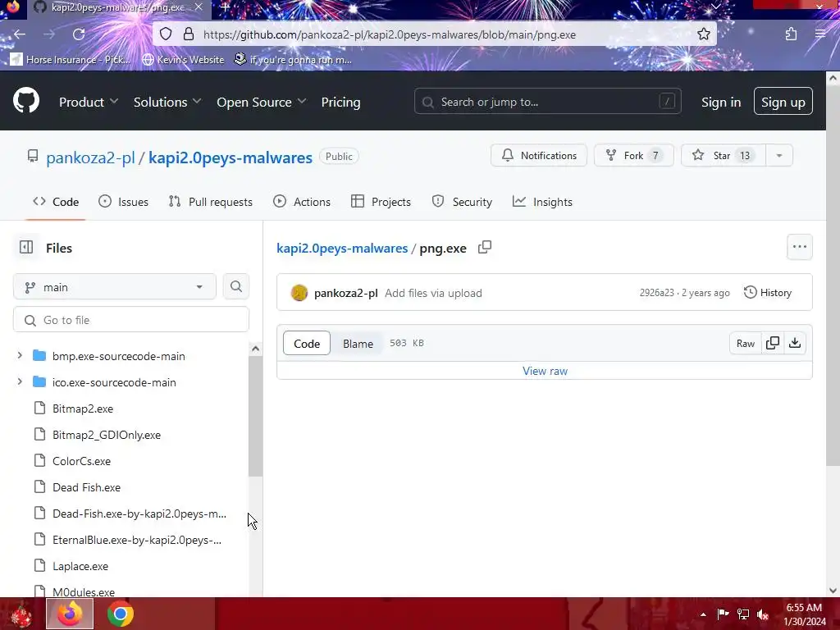Click the site lock icon in the address bar
840x630 pixels.
[x=188, y=34]
